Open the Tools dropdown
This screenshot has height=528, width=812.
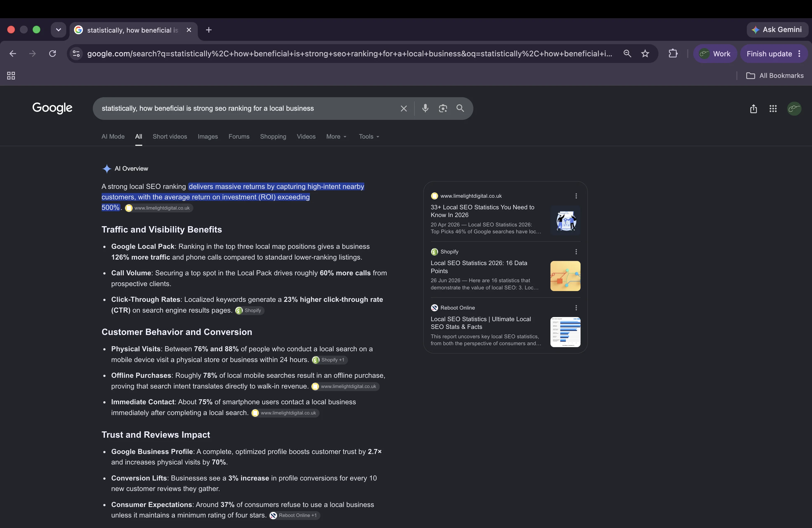point(369,136)
